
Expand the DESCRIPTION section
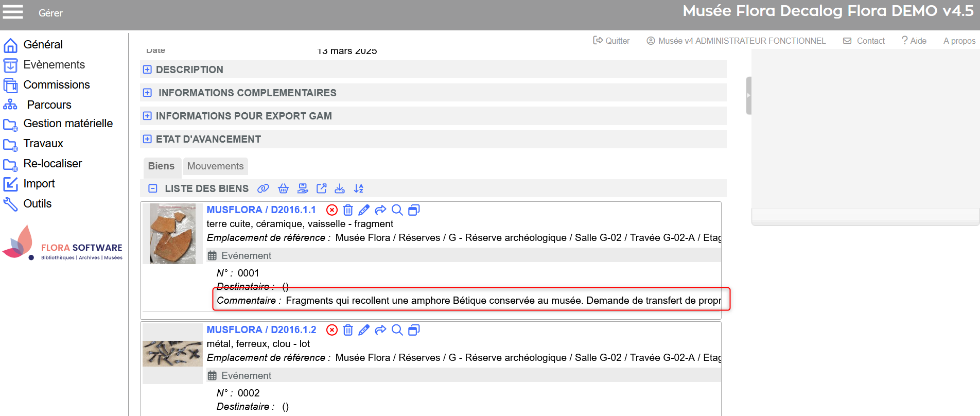pos(147,70)
